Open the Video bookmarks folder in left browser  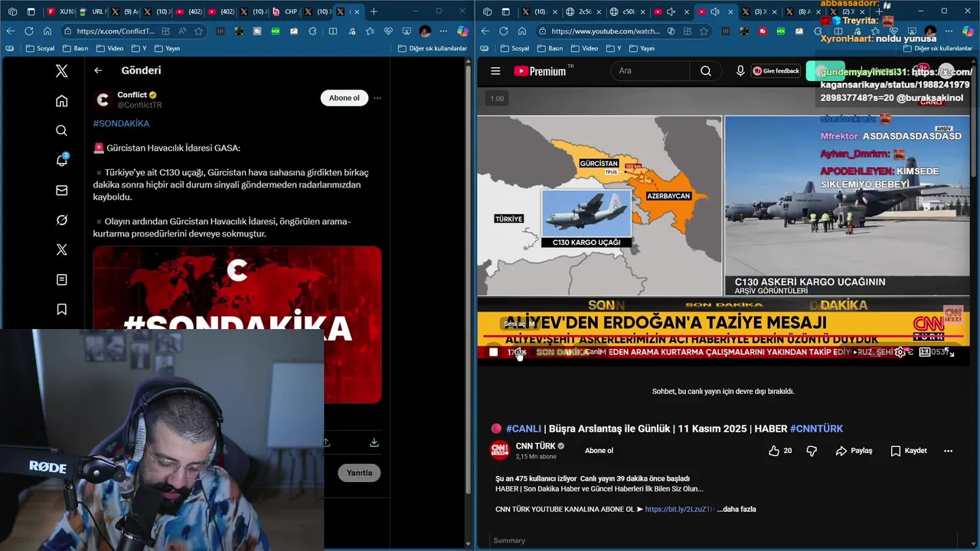click(108, 48)
